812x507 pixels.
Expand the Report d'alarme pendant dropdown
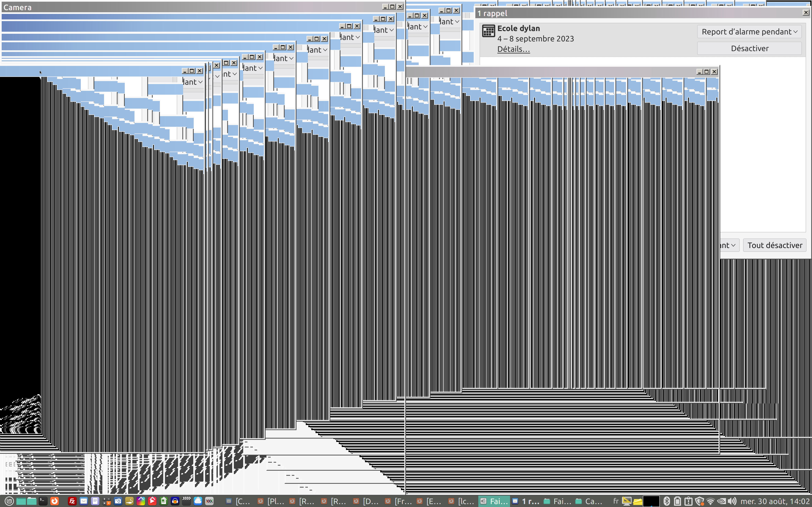pyautogui.click(x=749, y=31)
